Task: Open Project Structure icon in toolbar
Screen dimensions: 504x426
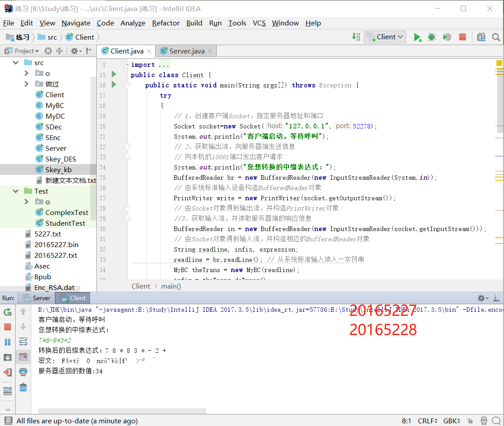Action: click(481, 37)
